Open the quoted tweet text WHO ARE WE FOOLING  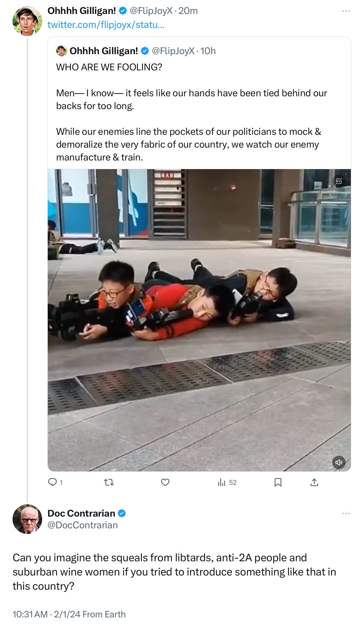(x=109, y=67)
